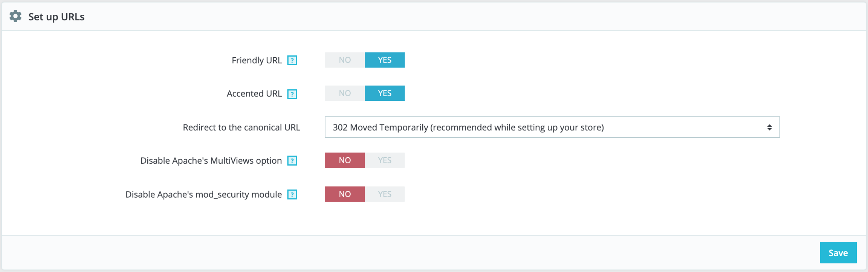Select NO for Apache's MultiViews option
This screenshot has height=272, width=868.
[x=344, y=160]
